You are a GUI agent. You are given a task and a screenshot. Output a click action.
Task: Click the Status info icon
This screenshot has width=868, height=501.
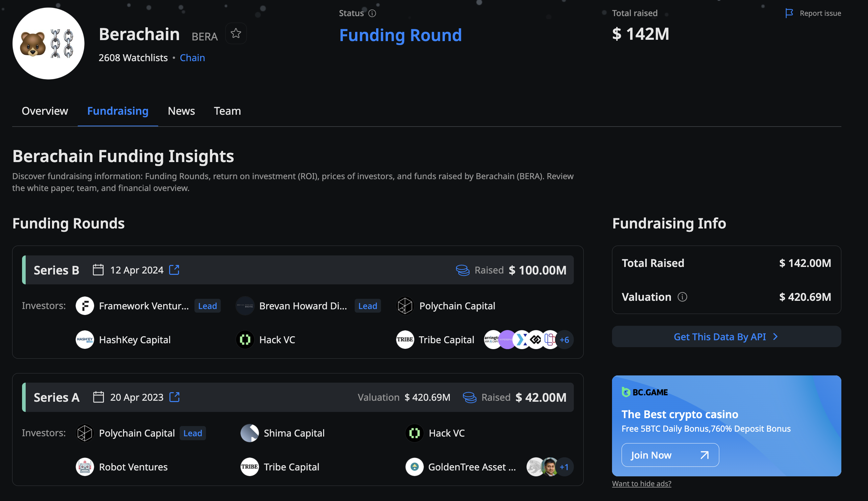coord(372,13)
